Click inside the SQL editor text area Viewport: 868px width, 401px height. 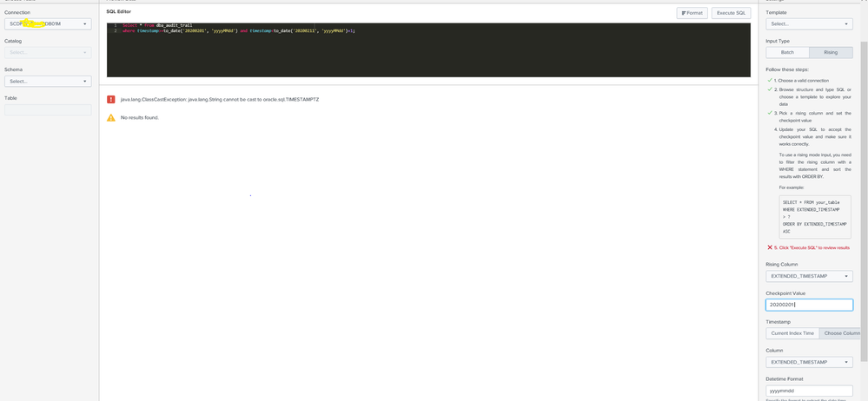[428, 54]
